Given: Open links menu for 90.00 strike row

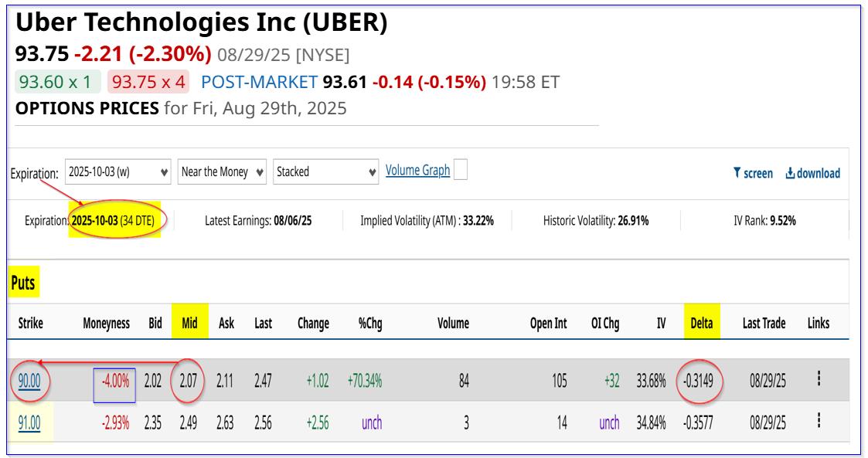Looking at the screenshot, I should 818,379.
